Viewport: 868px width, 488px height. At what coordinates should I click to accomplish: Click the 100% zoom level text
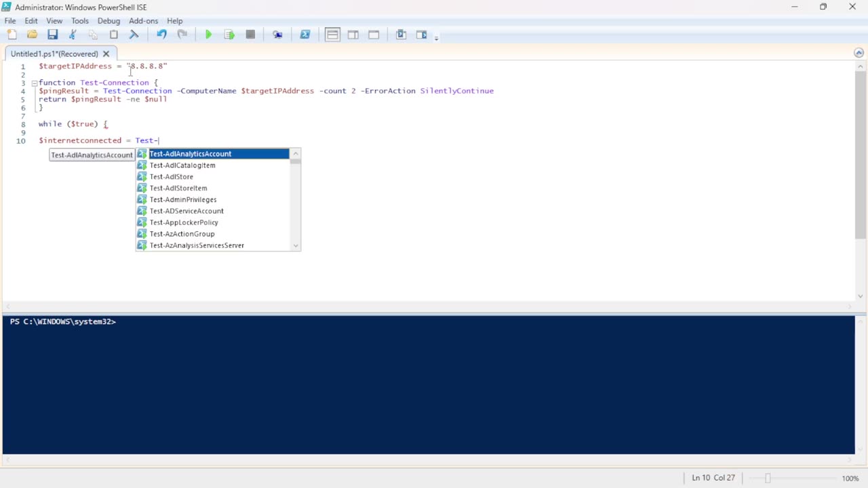point(850,478)
